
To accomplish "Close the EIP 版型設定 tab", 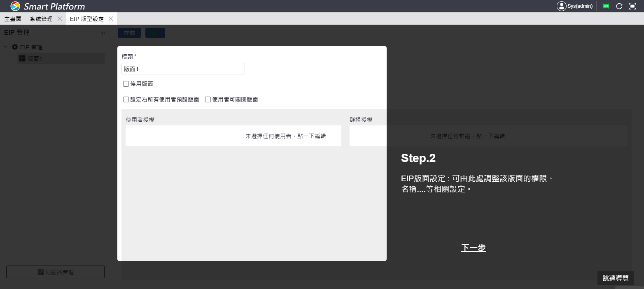I will click(111, 19).
